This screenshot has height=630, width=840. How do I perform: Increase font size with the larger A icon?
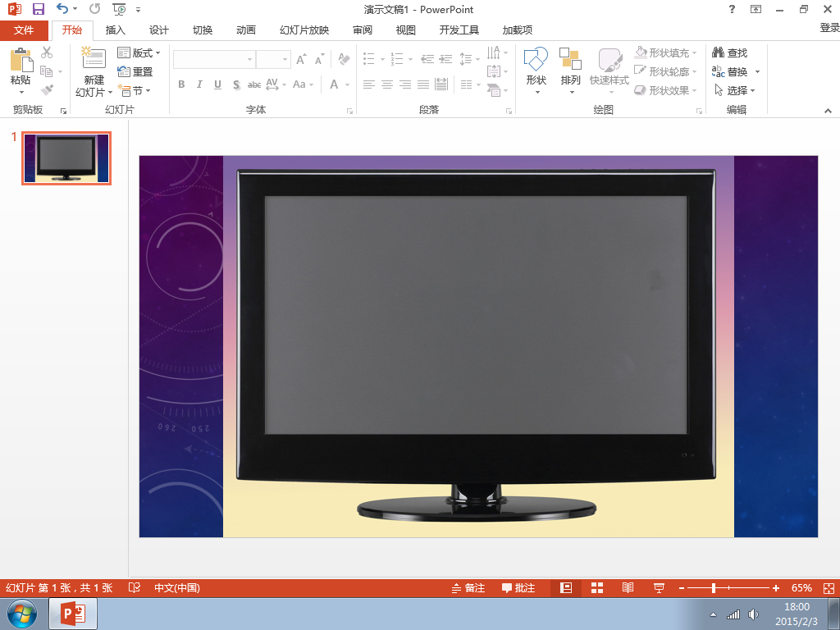302,59
